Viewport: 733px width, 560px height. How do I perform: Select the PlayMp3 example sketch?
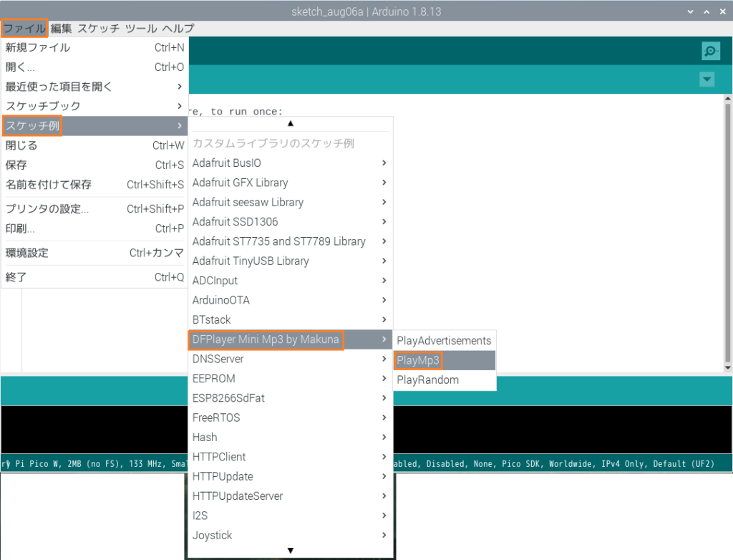point(418,360)
